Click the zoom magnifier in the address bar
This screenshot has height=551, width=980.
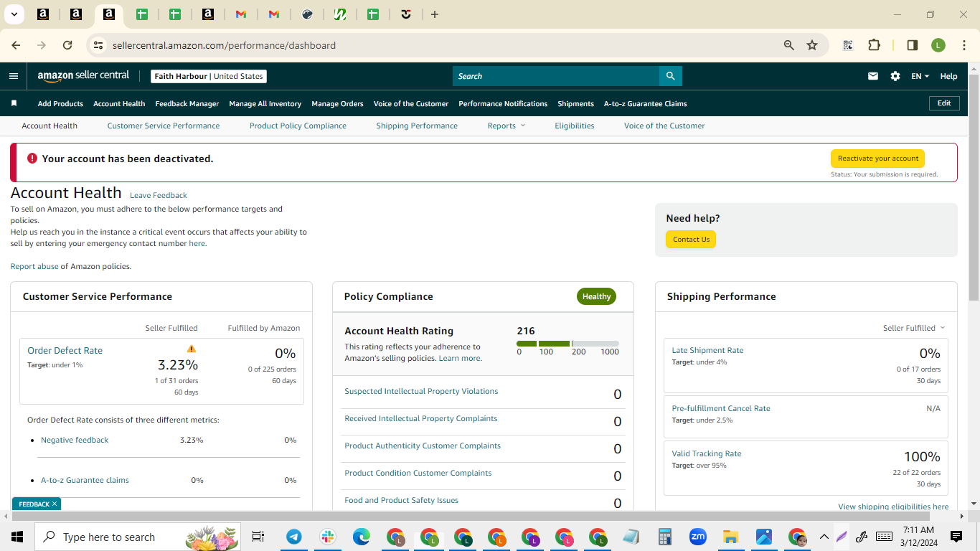click(789, 45)
